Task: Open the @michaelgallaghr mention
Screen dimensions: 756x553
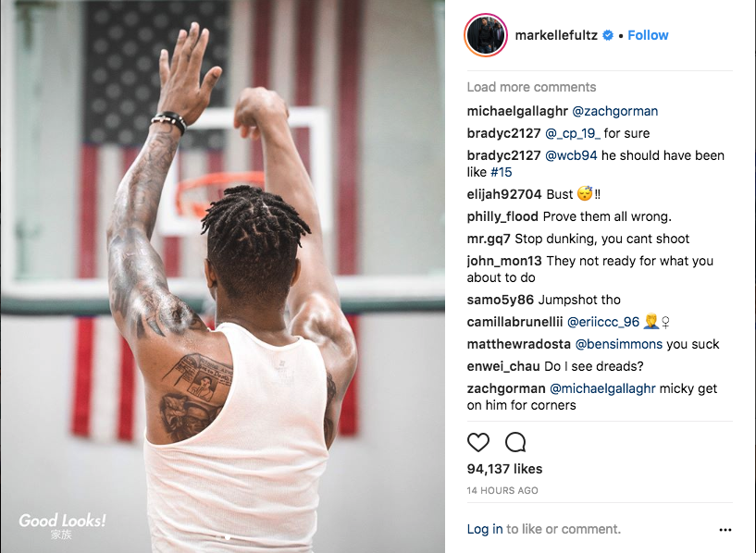Action: coord(602,388)
